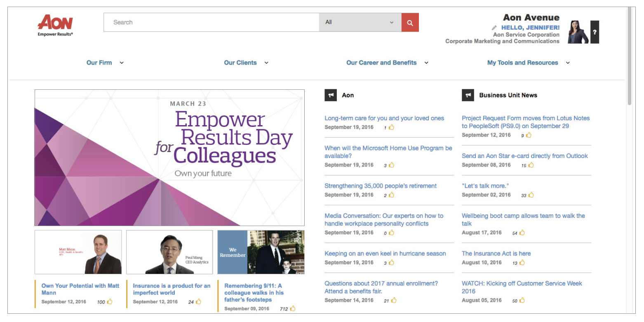Click the Aon logo

[55, 25]
